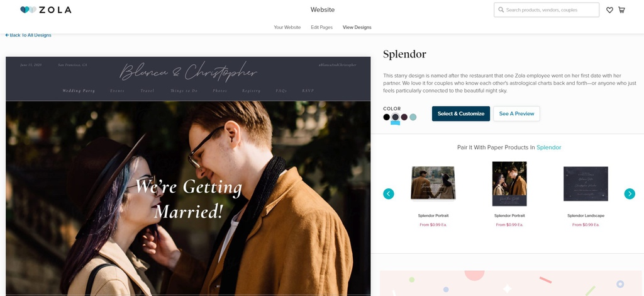This screenshot has width=644, height=296.
Task: Open the Edit Pages tab
Action: [321, 27]
